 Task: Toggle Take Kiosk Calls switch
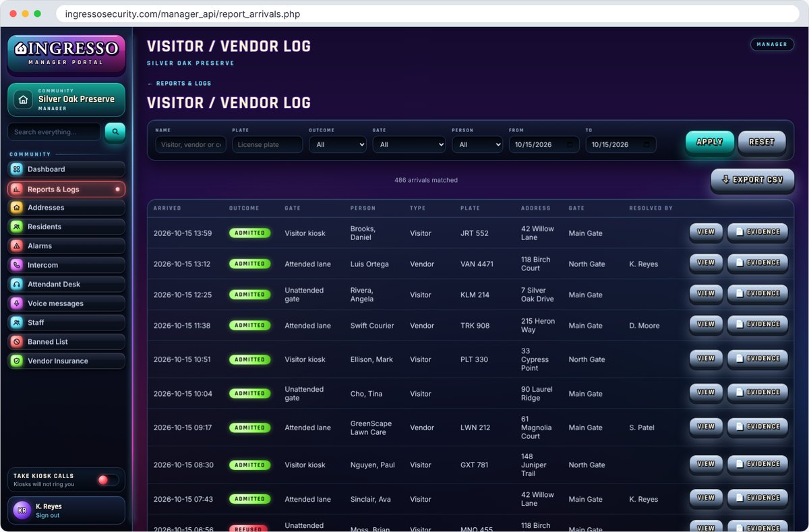[108, 480]
